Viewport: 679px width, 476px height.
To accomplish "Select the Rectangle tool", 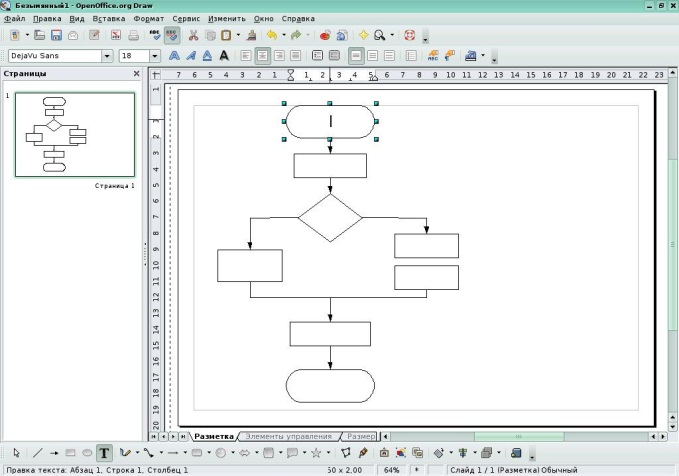I will coord(70,453).
